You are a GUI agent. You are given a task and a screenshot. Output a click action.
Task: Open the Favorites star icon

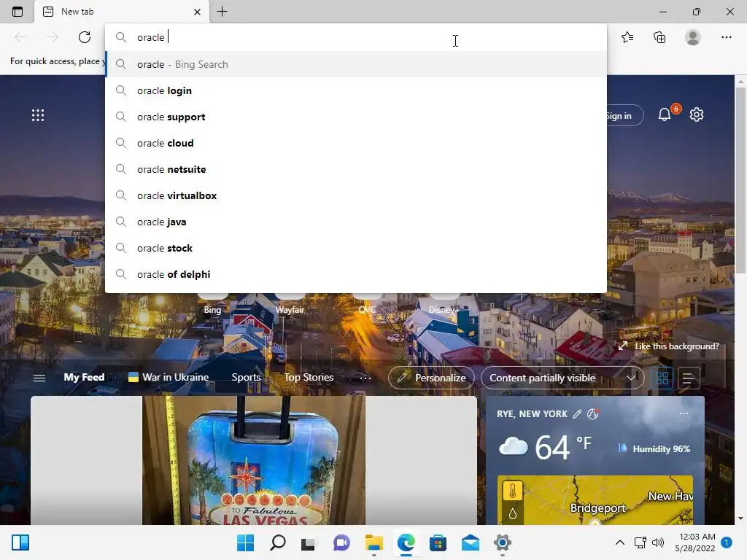tap(627, 37)
